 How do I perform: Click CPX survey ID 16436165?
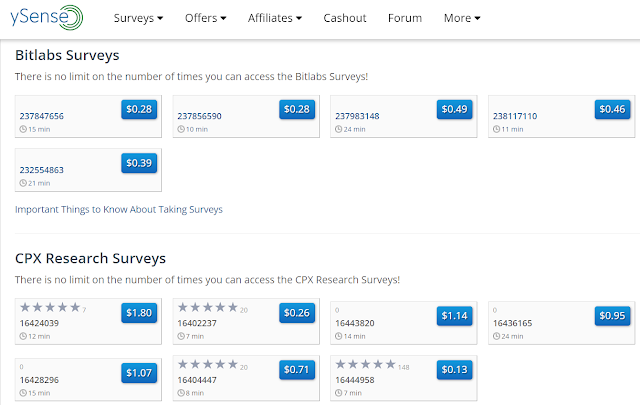tap(512, 323)
